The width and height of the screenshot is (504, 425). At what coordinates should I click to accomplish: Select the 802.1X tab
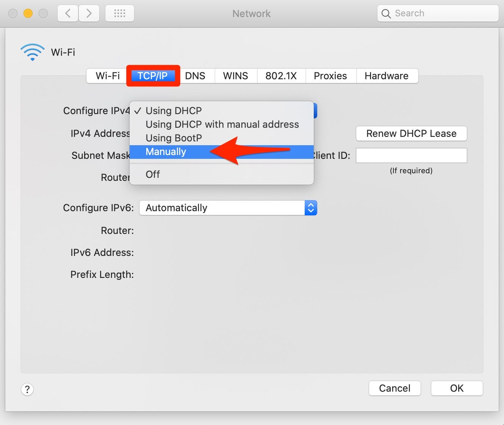coord(281,76)
